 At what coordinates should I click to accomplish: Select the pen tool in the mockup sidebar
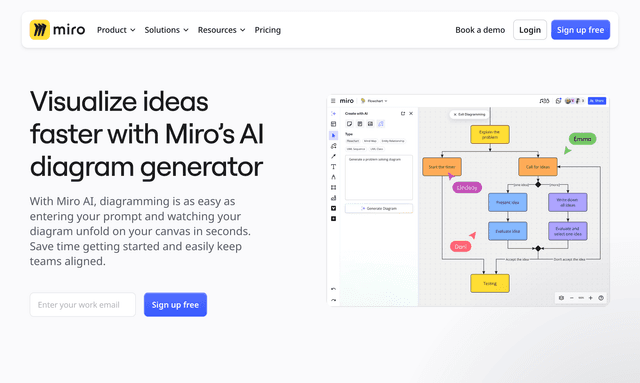tap(333, 156)
